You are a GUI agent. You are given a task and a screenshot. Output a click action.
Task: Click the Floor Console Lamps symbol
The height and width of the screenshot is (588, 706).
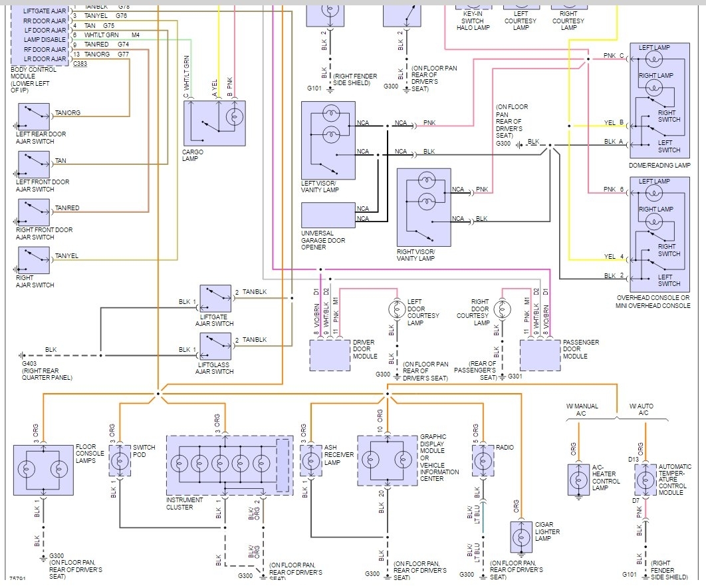[43, 470]
